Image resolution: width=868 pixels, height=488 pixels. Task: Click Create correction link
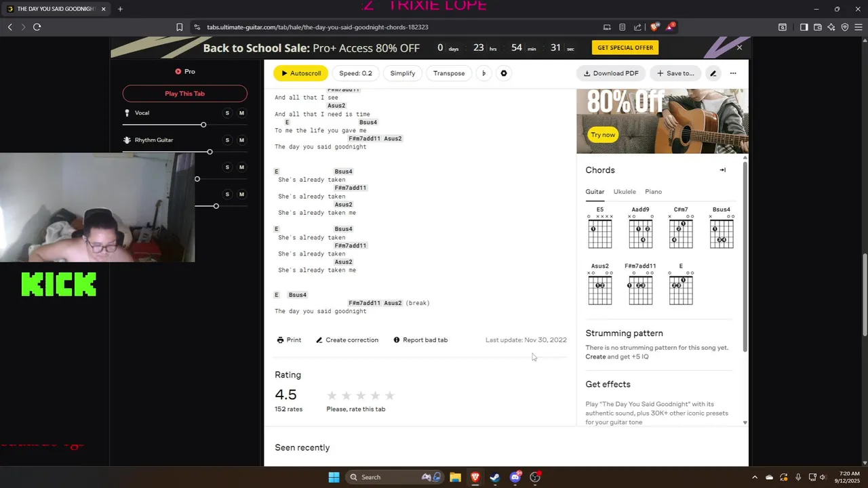pos(347,340)
